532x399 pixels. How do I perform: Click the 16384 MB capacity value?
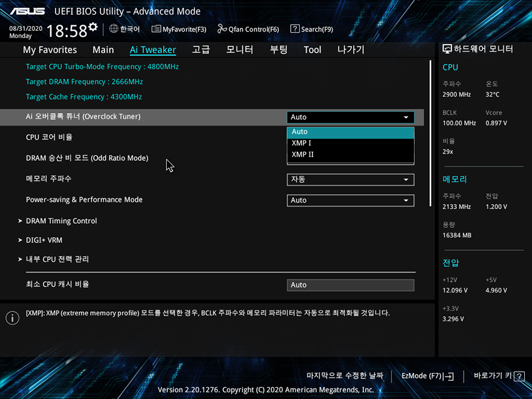pos(456,235)
